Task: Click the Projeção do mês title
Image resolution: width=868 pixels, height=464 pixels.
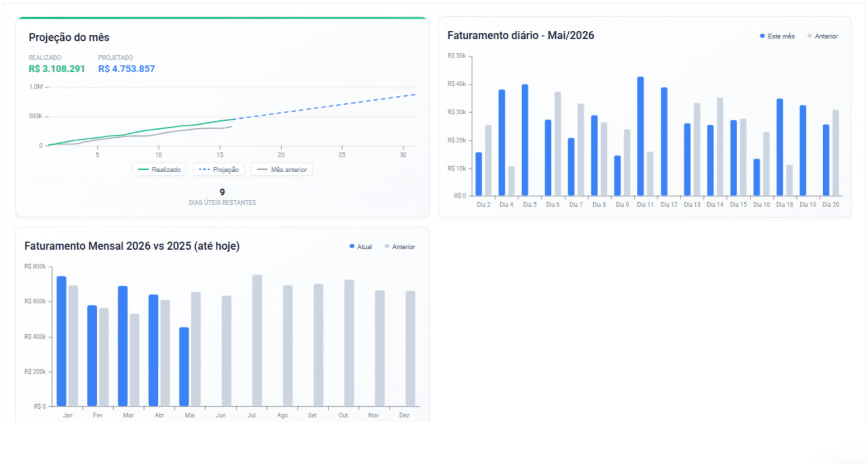Action: pos(69,37)
